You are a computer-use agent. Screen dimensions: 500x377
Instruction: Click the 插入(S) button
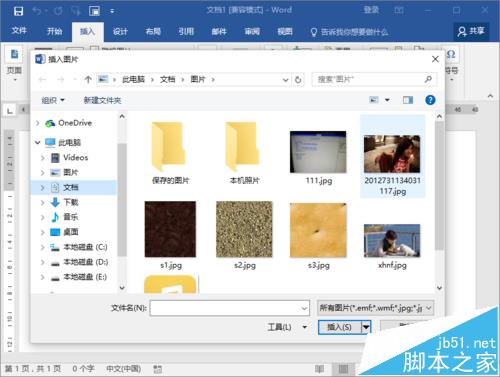click(340, 327)
